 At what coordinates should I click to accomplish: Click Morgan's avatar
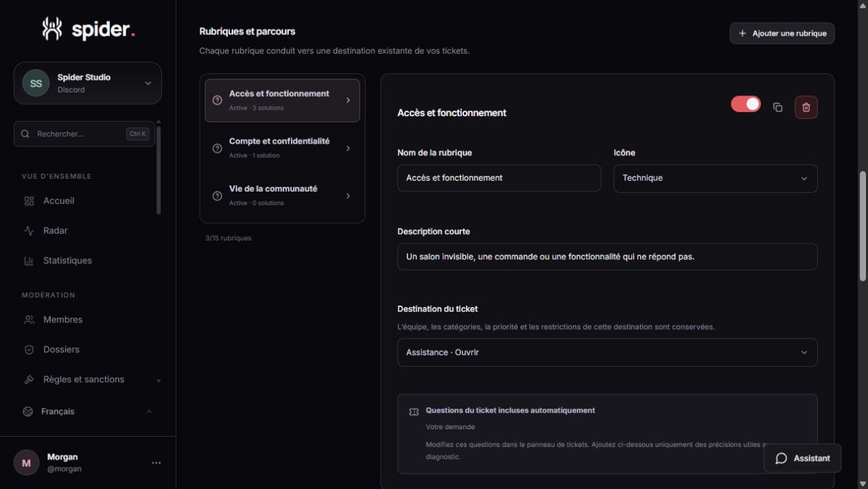[27, 463]
